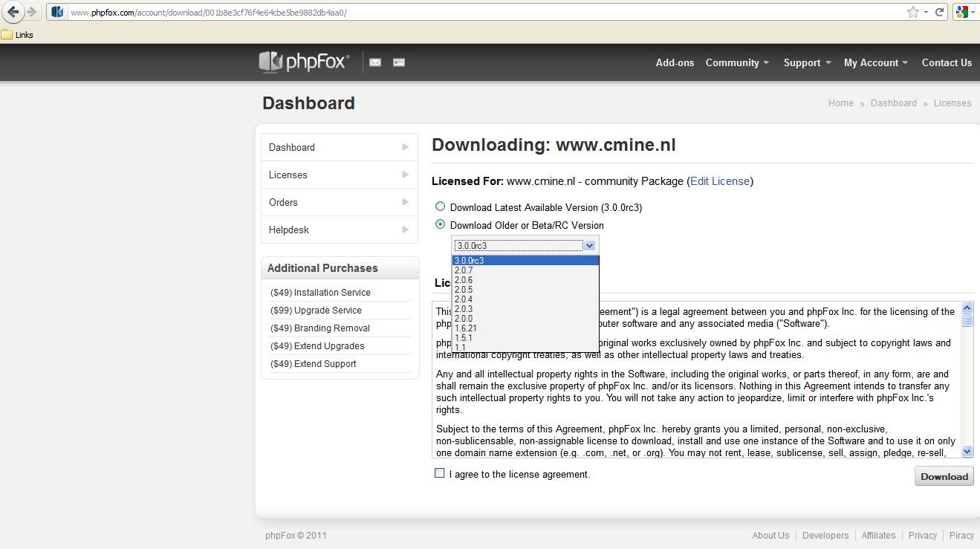Click arrow icon beside Licenses sidebar item
The width and height of the screenshot is (980, 549).
coord(405,175)
